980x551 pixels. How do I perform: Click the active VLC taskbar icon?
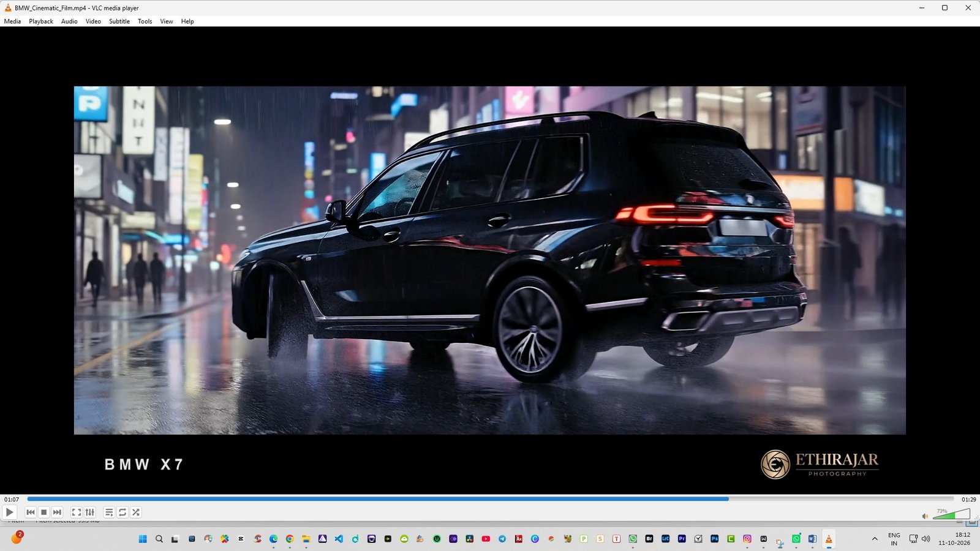coord(829,539)
